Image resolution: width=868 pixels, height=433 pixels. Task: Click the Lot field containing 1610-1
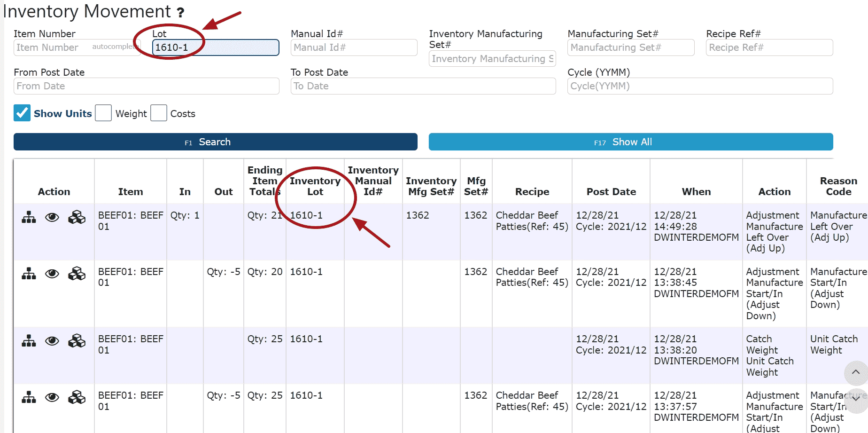tap(216, 47)
